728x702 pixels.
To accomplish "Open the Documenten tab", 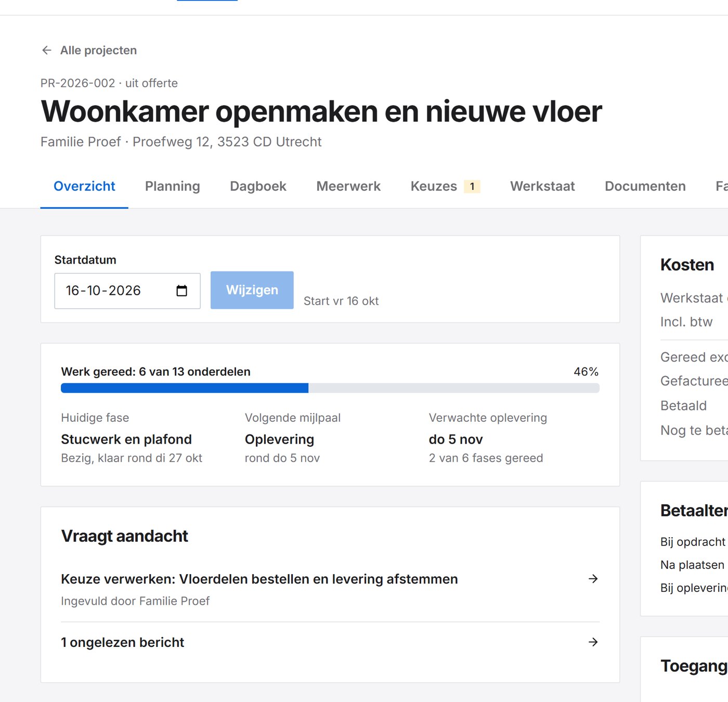I will (x=645, y=186).
